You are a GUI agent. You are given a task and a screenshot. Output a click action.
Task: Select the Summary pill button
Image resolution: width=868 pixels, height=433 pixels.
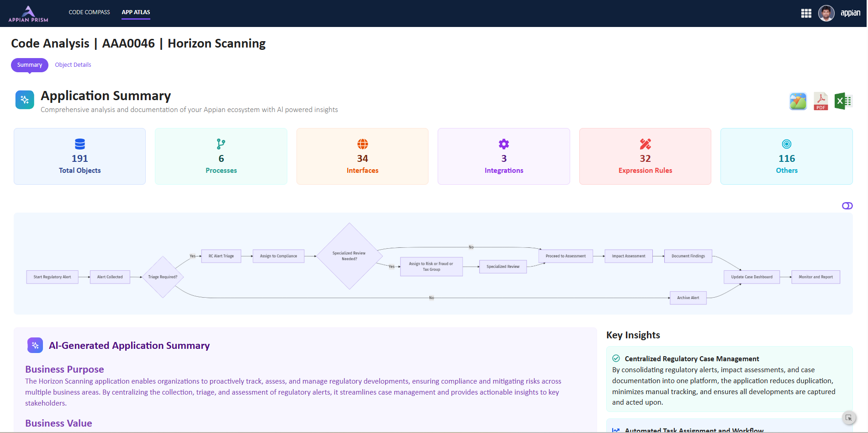click(30, 65)
